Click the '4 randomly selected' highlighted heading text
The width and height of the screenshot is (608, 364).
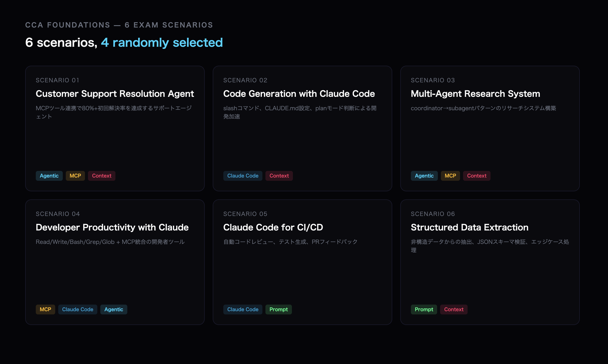162,42
